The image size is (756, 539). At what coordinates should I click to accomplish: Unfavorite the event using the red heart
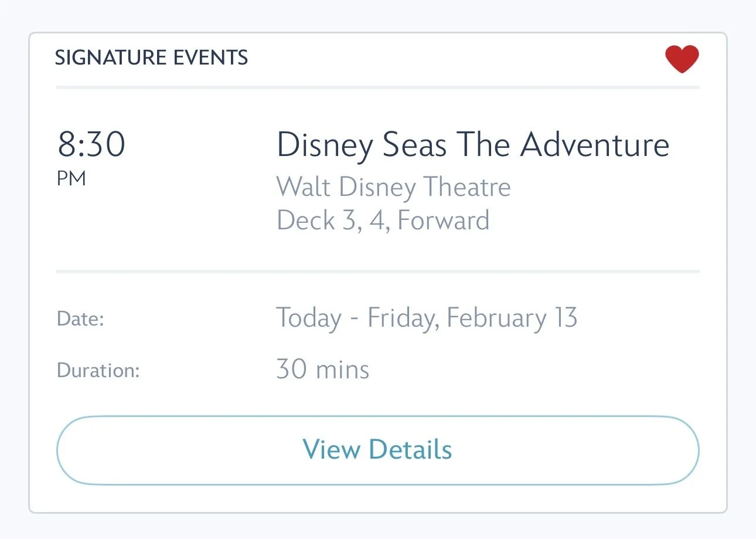[x=682, y=59]
